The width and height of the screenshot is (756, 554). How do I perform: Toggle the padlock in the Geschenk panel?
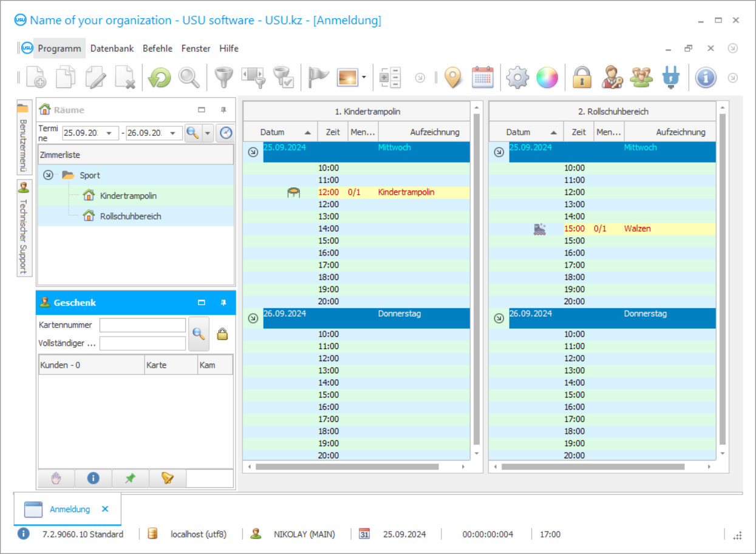pyautogui.click(x=222, y=334)
